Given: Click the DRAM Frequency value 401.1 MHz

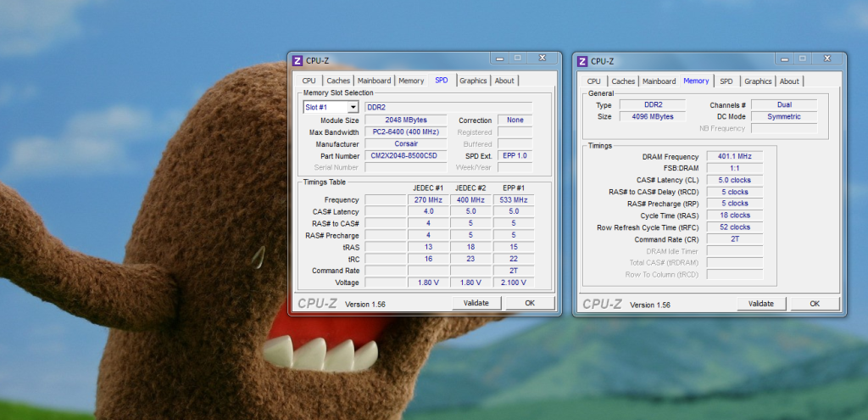Looking at the screenshot, I should (735, 157).
